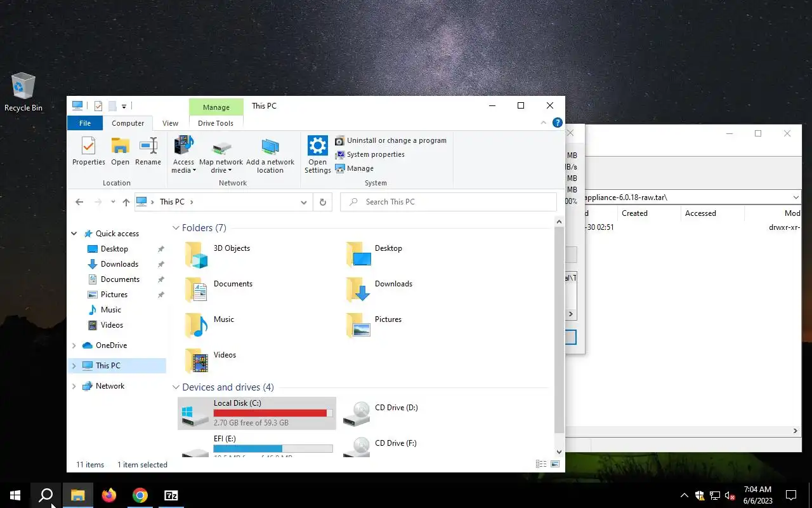Viewport: 812px width, 508px height.
Task: Open Settings from the ribbon
Action: [317, 154]
